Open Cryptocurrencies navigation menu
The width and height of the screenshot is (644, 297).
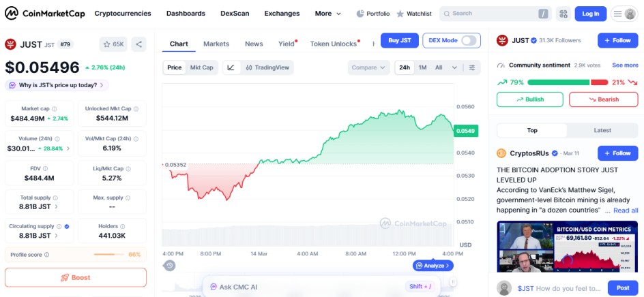(123, 14)
